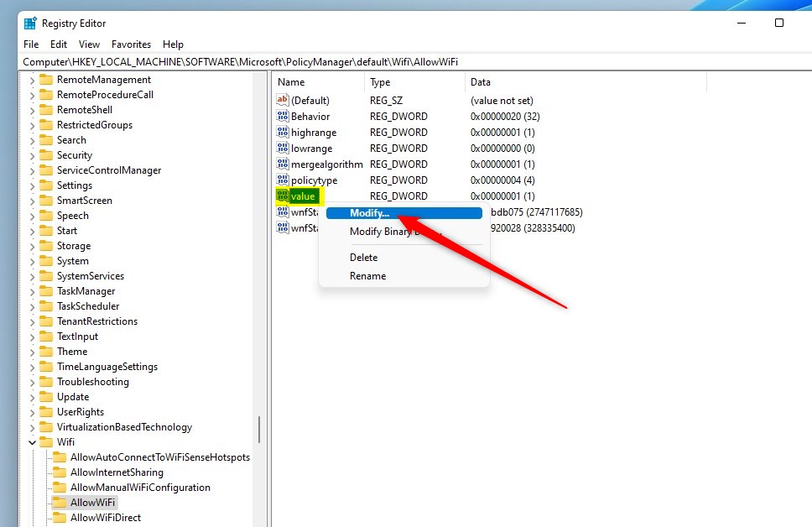812x527 pixels.
Task: Click the Storage folder icon
Action: coord(47,246)
